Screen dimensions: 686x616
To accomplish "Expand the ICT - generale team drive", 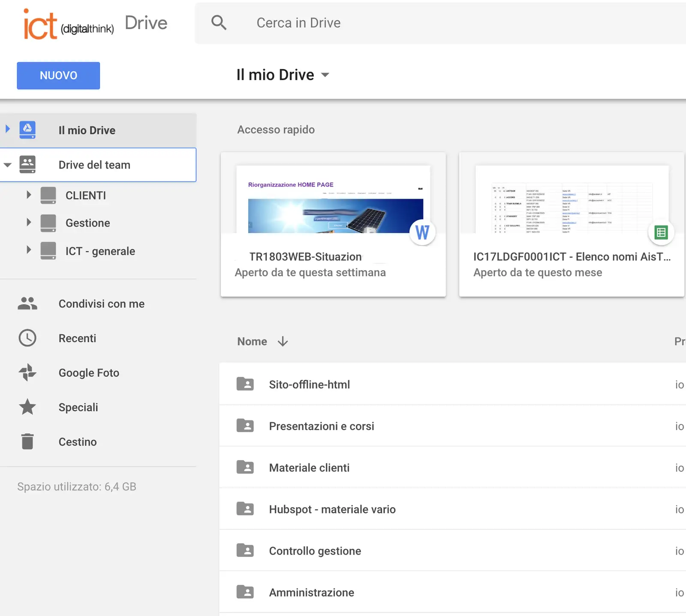I will (x=29, y=250).
